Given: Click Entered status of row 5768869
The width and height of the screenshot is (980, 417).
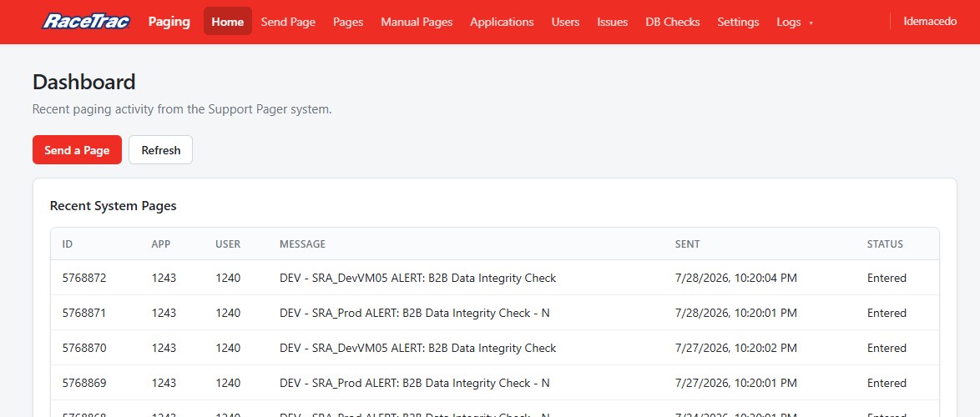Looking at the screenshot, I should point(887,383).
